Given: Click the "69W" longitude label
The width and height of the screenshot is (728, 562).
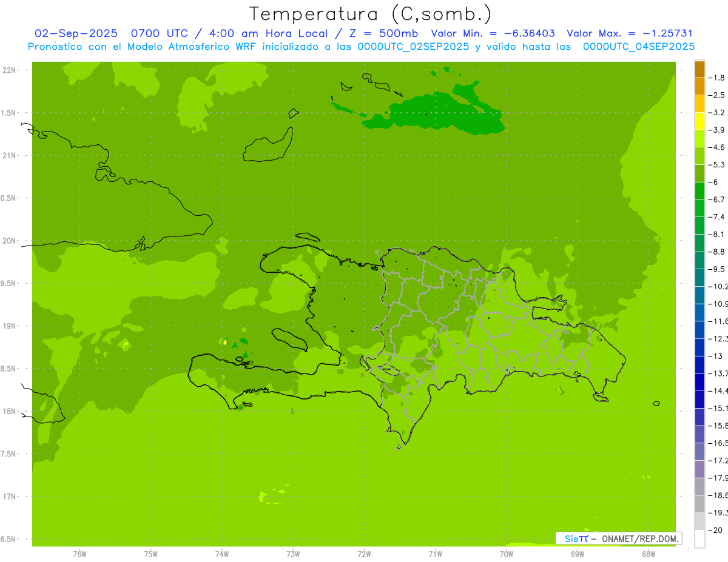Looking at the screenshot, I should pos(578,554).
